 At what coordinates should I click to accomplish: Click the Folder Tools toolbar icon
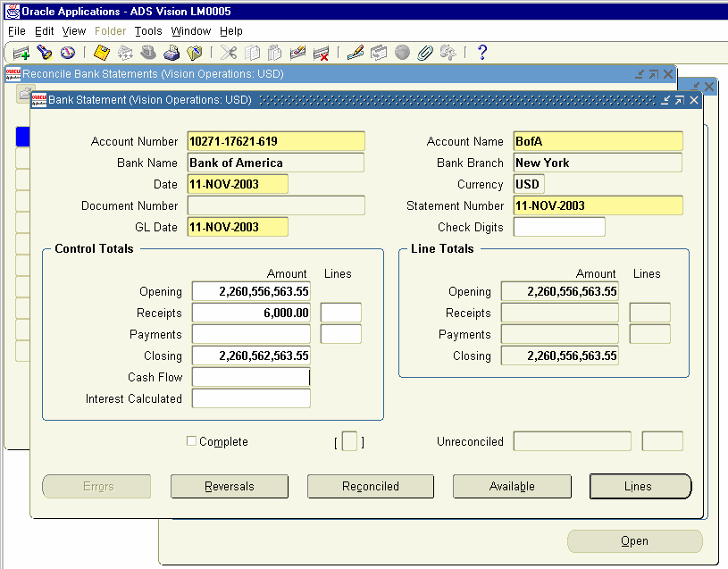tap(448, 53)
